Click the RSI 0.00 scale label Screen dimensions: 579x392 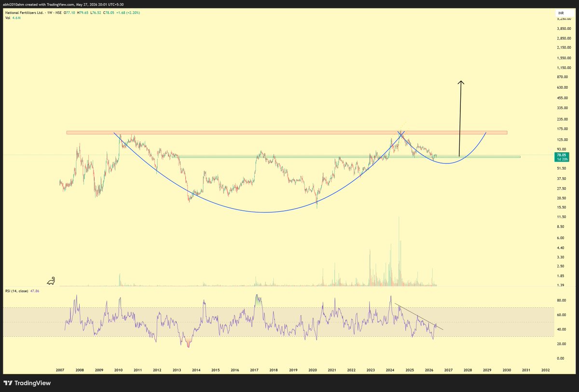[561, 358]
